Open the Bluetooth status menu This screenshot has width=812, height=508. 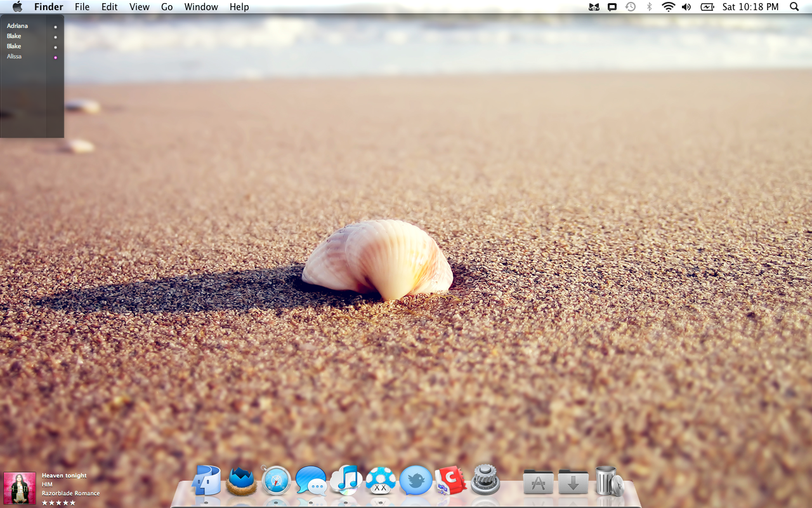(x=649, y=7)
